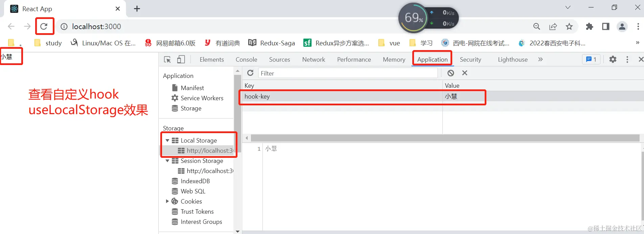This screenshot has height=234, width=644.
Task: Switch to the Lighthouse tab
Action: coord(513,60)
